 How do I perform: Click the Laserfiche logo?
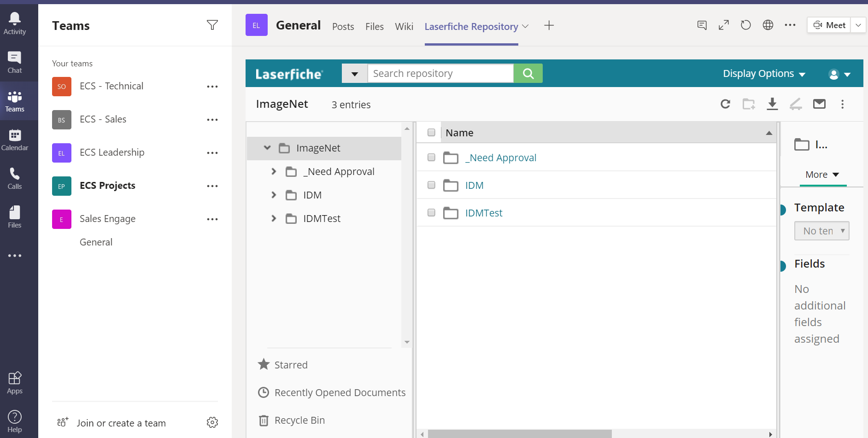click(289, 74)
